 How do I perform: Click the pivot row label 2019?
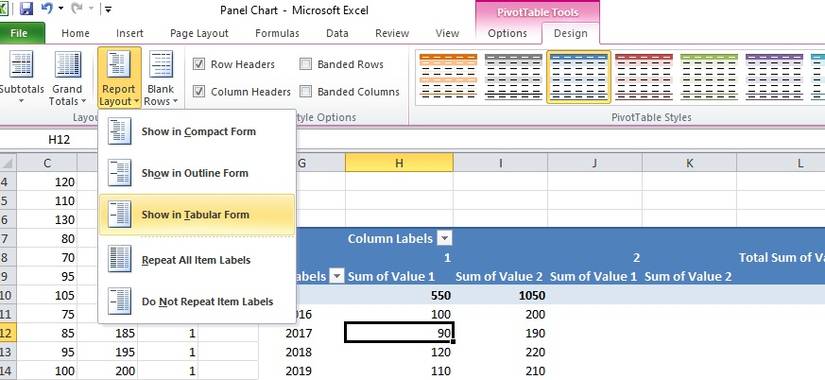[x=299, y=371]
